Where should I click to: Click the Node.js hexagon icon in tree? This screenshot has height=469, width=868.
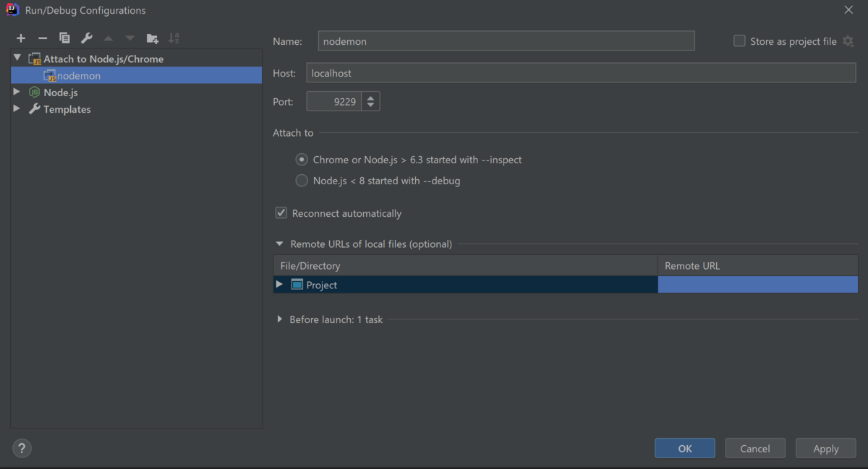(x=34, y=92)
